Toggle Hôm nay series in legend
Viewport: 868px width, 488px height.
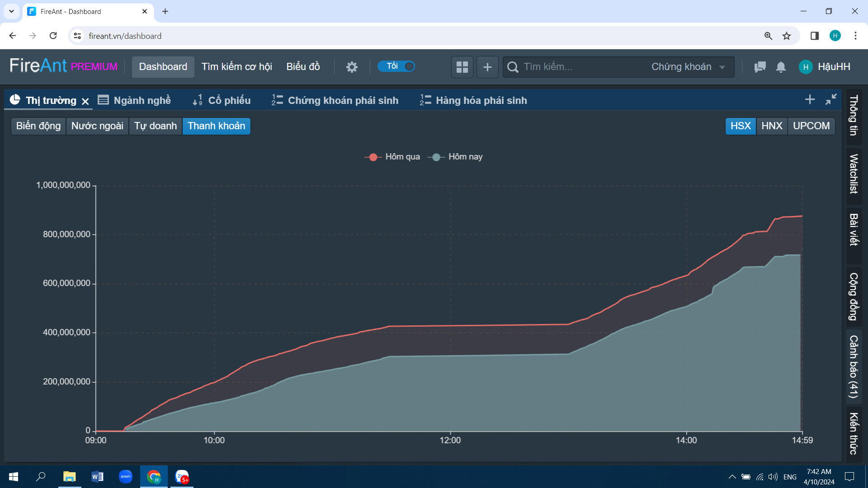click(456, 157)
